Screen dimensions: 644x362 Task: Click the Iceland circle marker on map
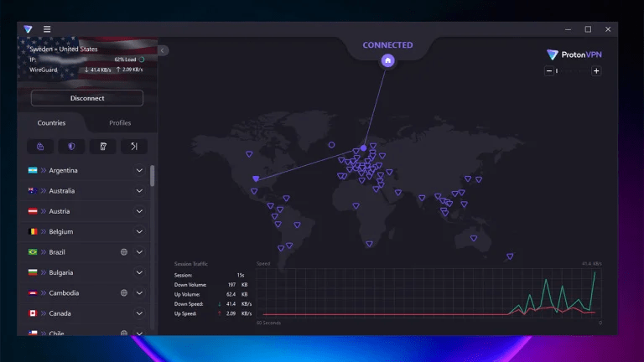[331, 145]
